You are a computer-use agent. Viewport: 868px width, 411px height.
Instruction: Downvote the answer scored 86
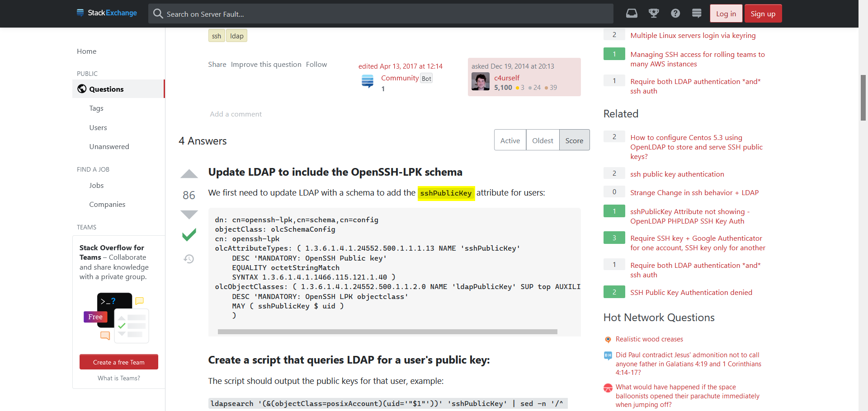coord(189,215)
